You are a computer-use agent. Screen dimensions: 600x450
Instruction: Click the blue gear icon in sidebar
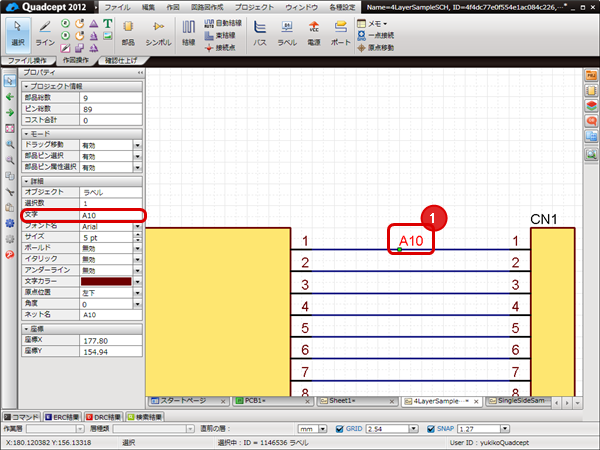10,223
